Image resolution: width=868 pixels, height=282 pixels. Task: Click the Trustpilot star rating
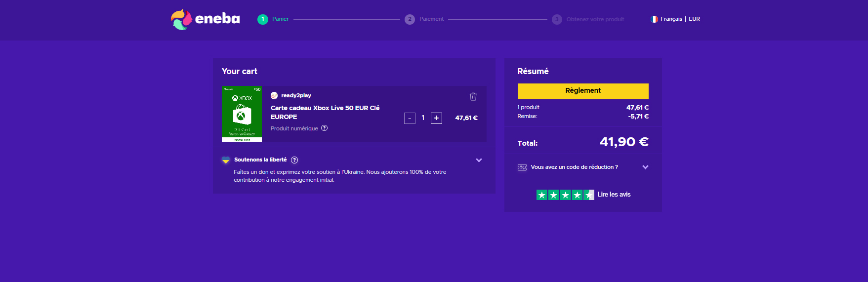[x=565, y=195]
